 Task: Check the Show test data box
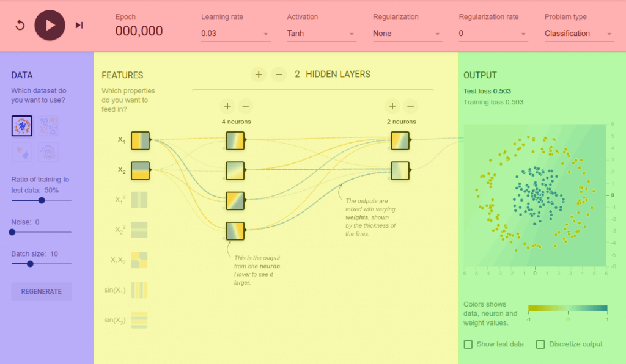click(468, 344)
